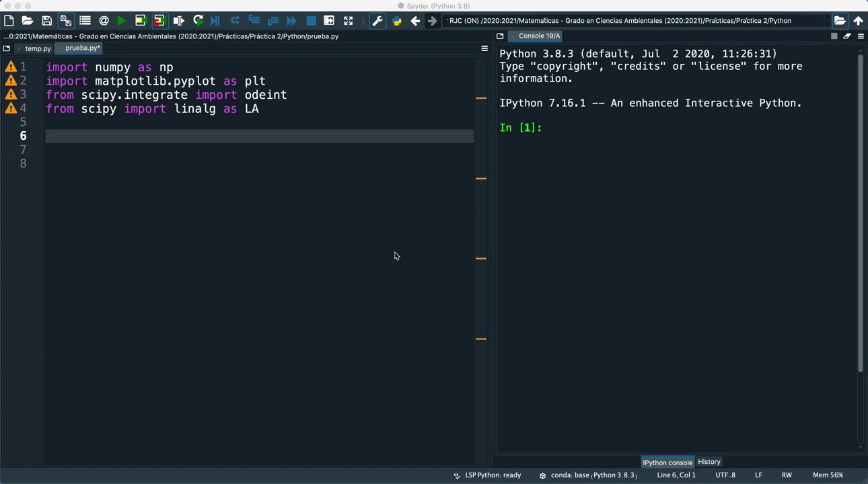Screen dimensions: 868x484
Task: Run cell and advance
Action: [x=159, y=21]
